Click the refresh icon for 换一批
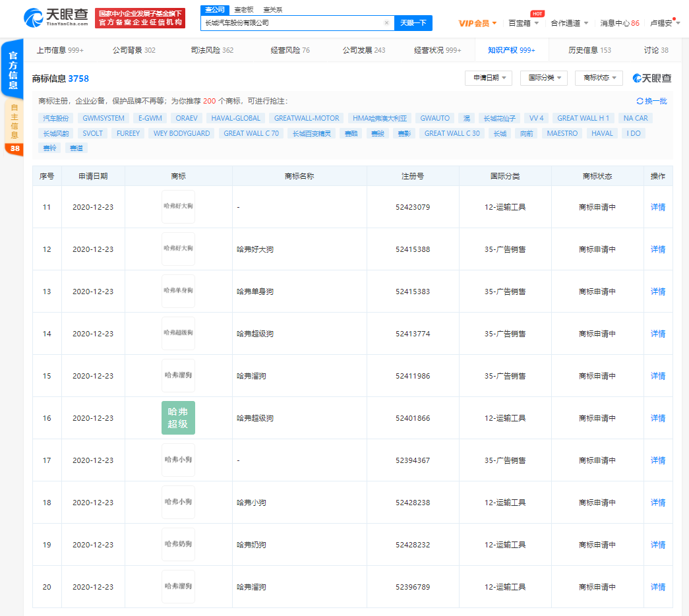 click(640, 101)
